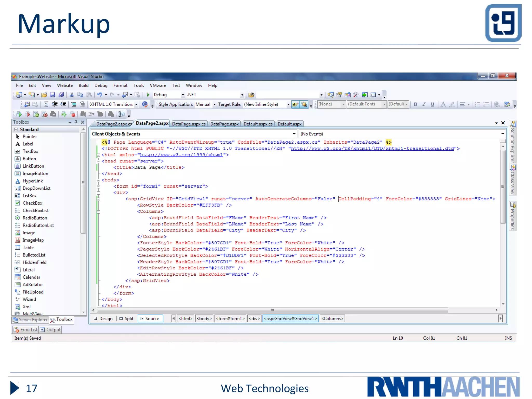Viewport: 532px width, 399px height.
Task: Open the Client Objects & Events dropdown
Action: click(194, 134)
